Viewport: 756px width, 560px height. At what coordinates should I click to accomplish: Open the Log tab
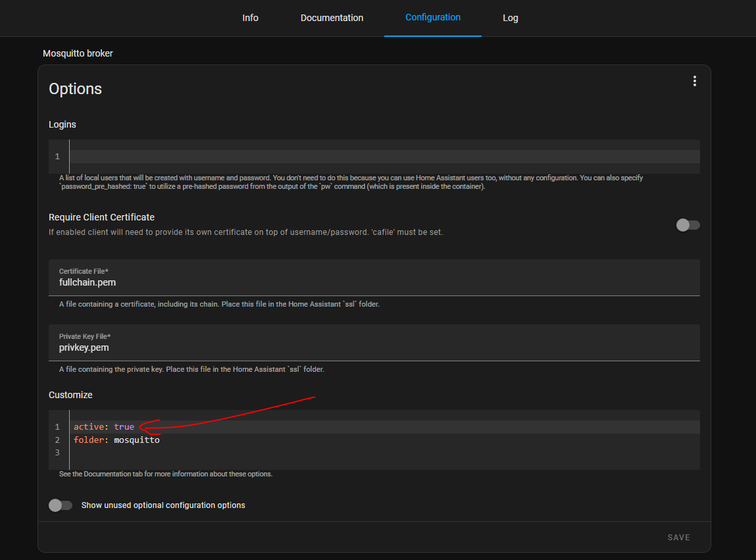[x=510, y=18]
